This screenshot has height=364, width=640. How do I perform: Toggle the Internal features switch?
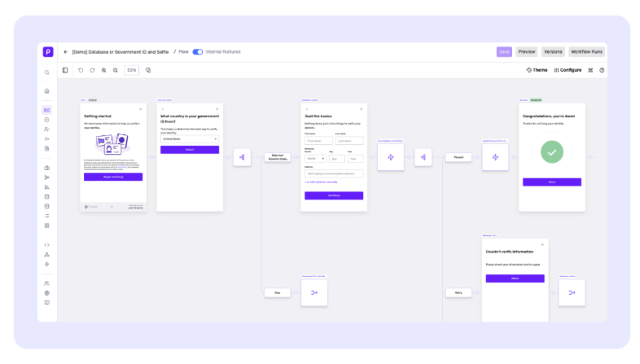point(198,52)
